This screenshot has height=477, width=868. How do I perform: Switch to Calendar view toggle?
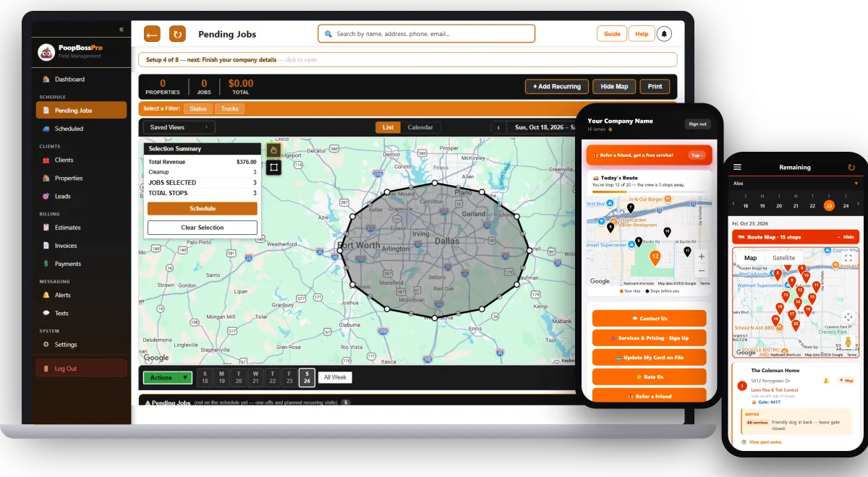(420, 127)
